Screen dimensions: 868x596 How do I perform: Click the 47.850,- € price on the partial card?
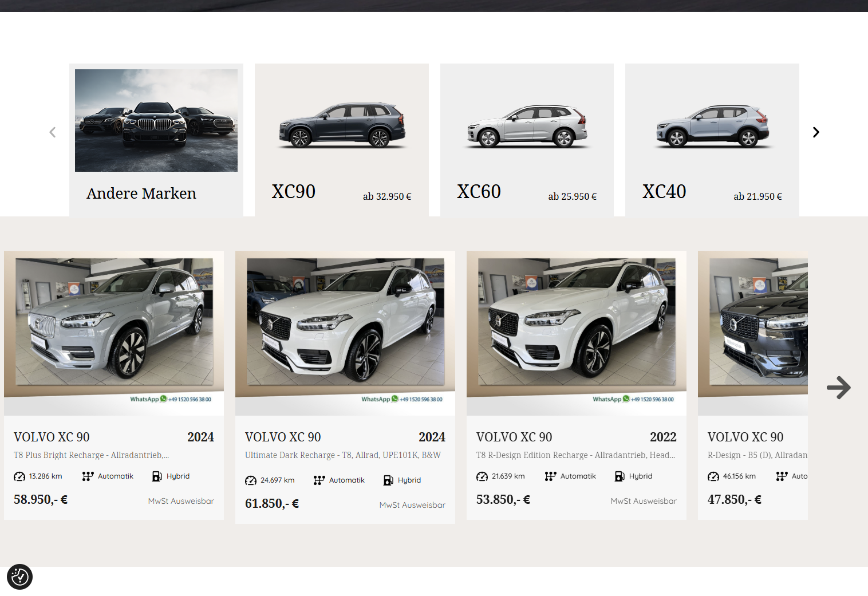pos(734,500)
